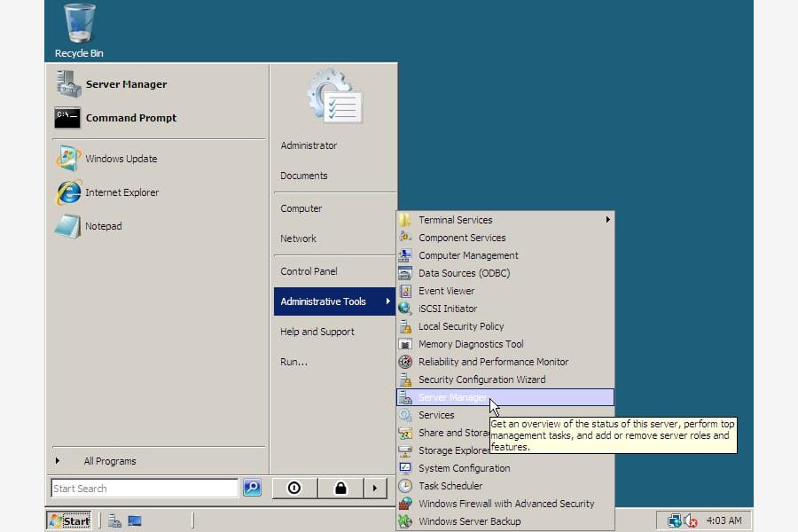Click the lock computer button
The image size is (798, 532).
[340, 489]
